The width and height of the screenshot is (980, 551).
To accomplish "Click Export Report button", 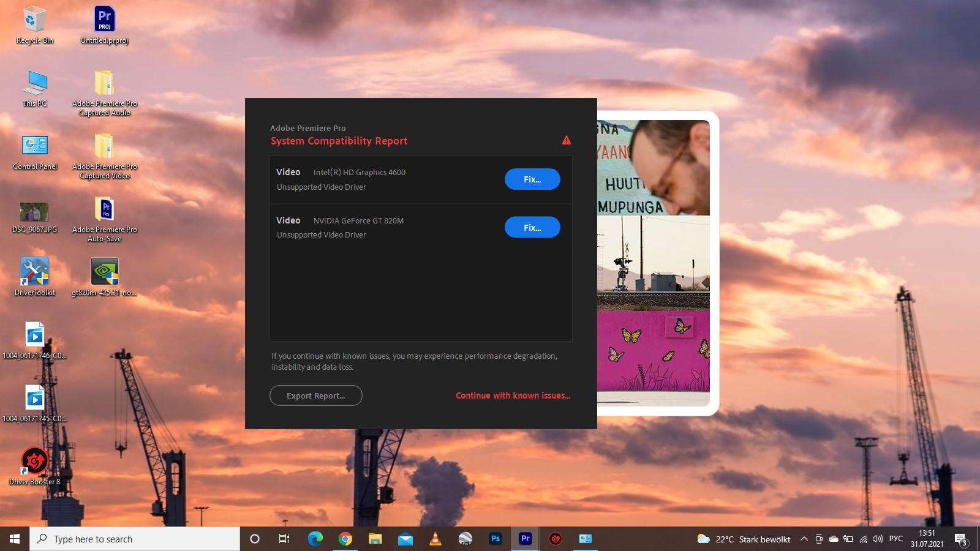I will [316, 395].
